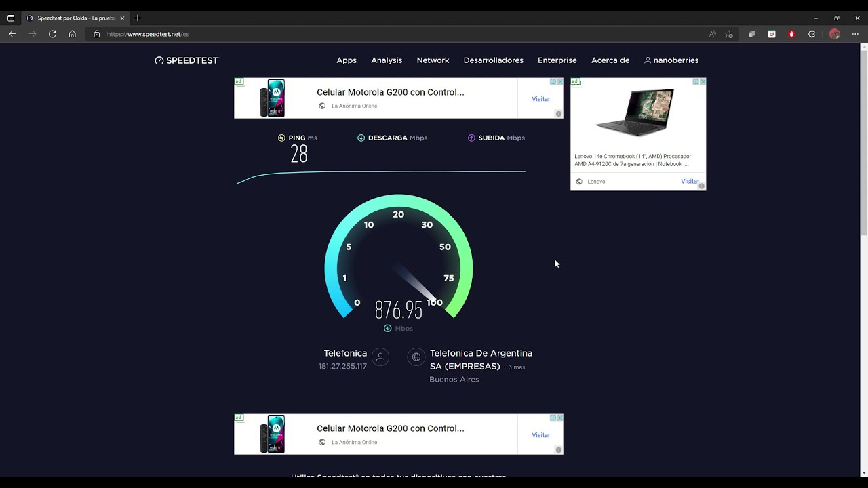This screenshot has height=488, width=868.
Task: Click the Telefonica user profile icon
Action: (x=380, y=357)
